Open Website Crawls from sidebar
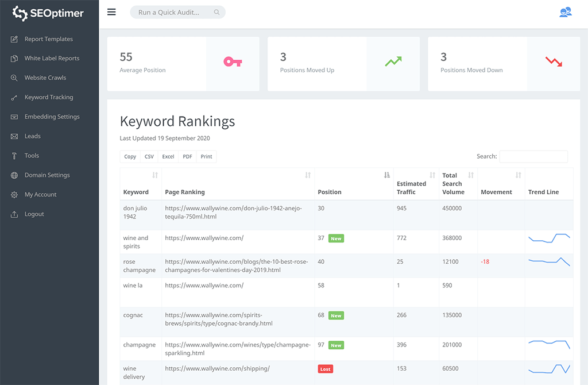Screen dimensions: 588x385 click(45, 78)
